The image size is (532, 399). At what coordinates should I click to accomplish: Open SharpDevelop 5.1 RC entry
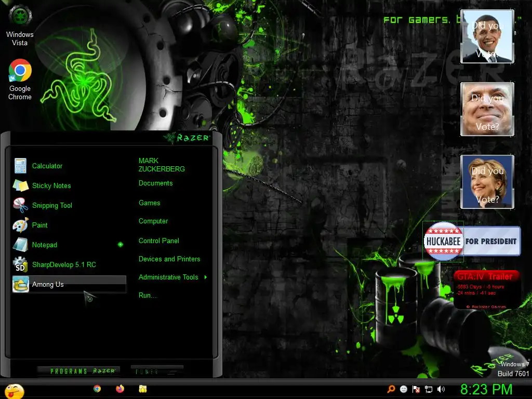click(x=69, y=264)
